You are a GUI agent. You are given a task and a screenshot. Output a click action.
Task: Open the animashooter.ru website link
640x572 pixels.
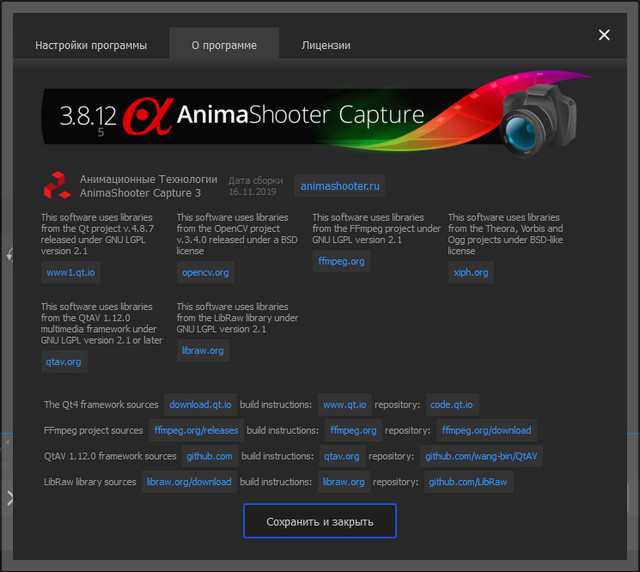coord(340,185)
